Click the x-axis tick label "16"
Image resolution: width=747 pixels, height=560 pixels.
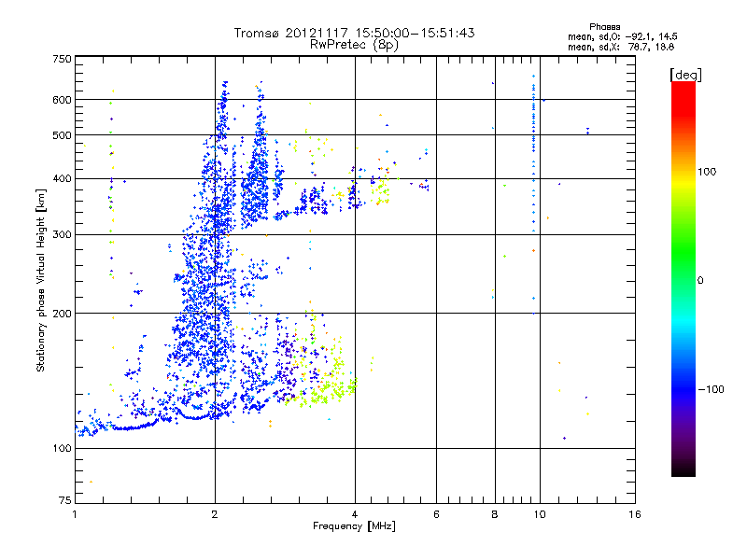coord(635,514)
